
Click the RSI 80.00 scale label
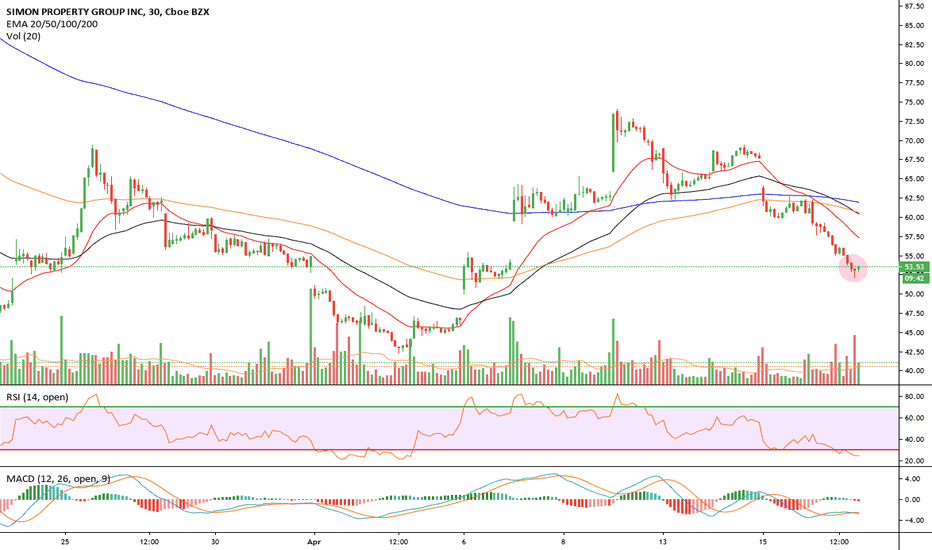click(x=914, y=397)
